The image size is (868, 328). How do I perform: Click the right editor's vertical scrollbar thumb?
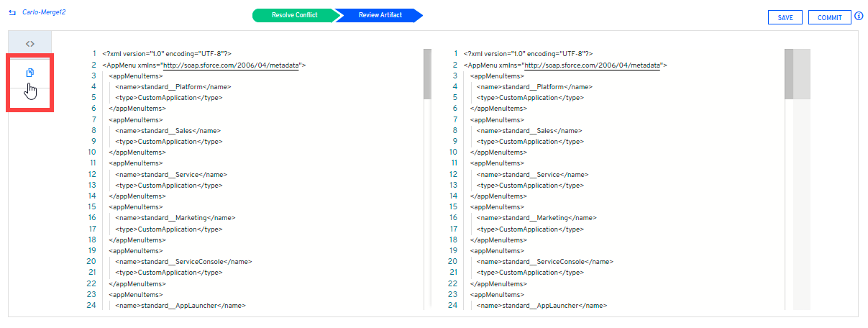pyautogui.click(x=788, y=73)
